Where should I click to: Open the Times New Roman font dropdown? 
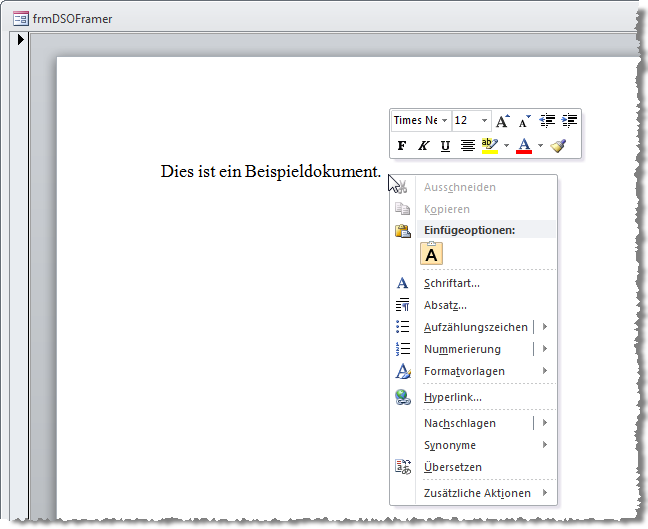click(x=444, y=121)
